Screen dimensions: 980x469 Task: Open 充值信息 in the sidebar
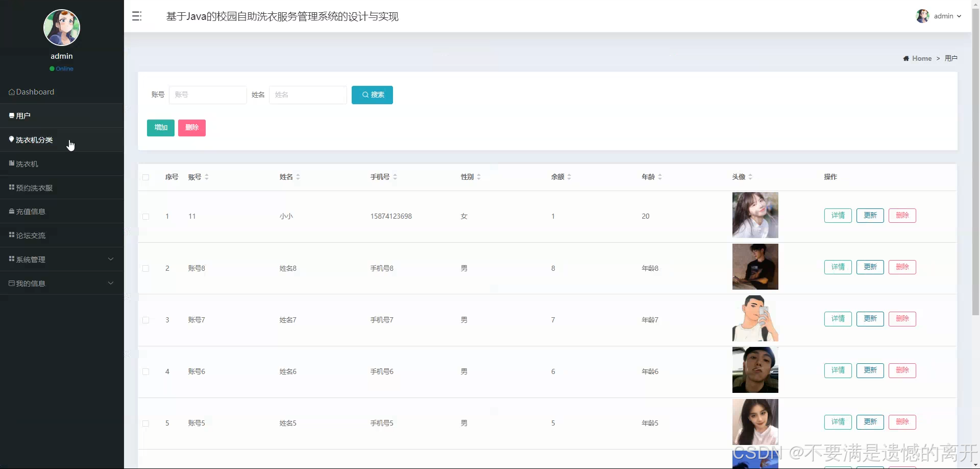coord(62,212)
